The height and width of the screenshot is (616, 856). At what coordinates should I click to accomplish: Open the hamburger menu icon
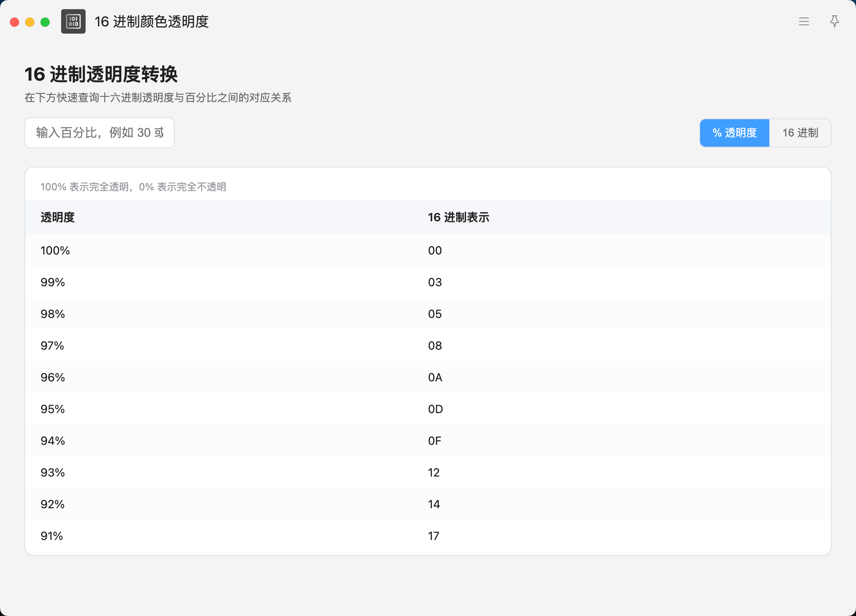pyautogui.click(x=804, y=21)
